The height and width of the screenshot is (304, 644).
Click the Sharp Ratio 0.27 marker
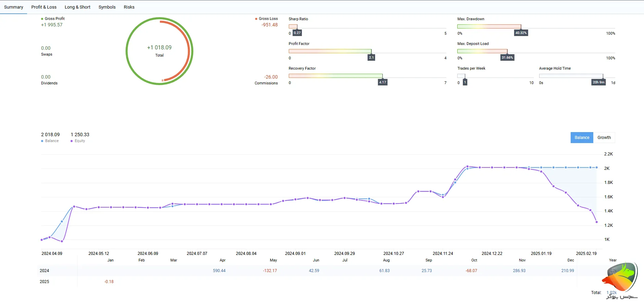pyautogui.click(x=297, y=33)
